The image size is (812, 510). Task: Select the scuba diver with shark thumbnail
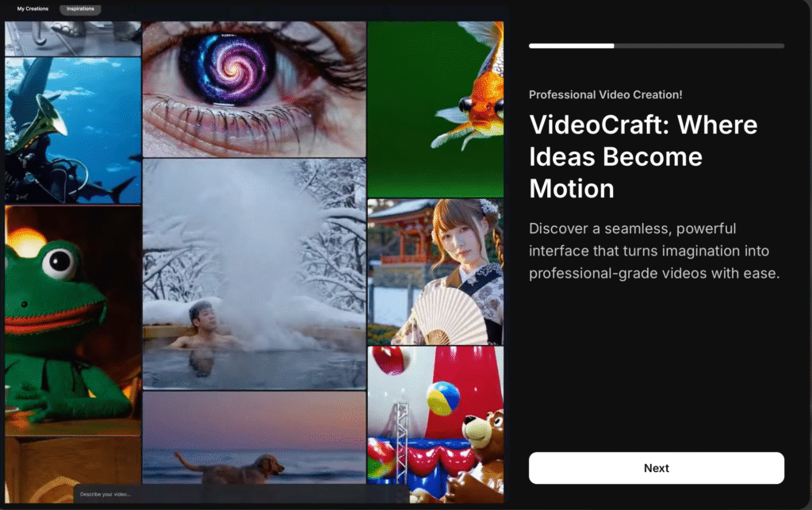(73, 131)
